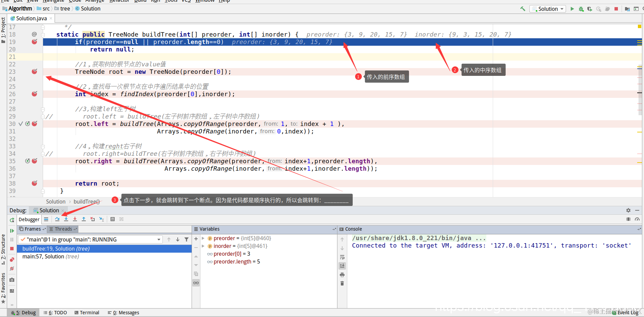The height and width of the screenshot is (317, 644).
Task: Collapse the comment fold at line 33
Action: point(43,146)
